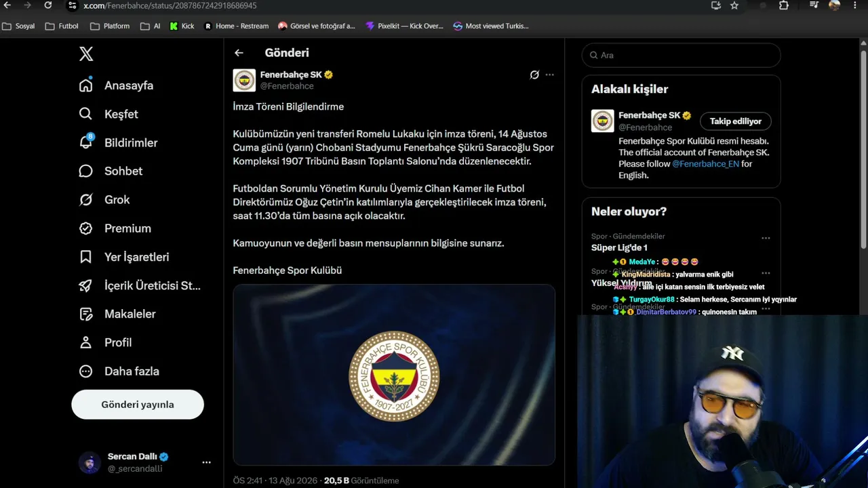The height and width of the screenshot is (488, 868).
Task: Open the @Fenerbahce_EN mention link
Action: coord(705,164)
